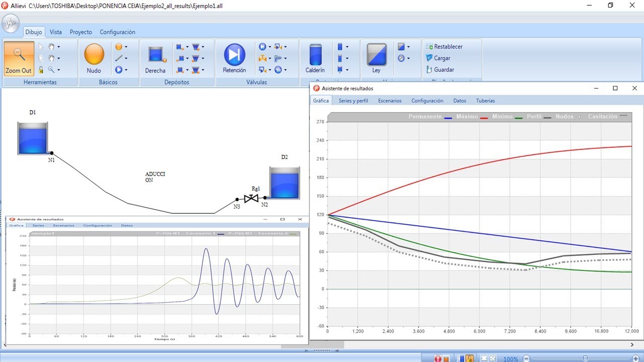Select the Ley element tool
644x362 pixels.
pos(376,59)
